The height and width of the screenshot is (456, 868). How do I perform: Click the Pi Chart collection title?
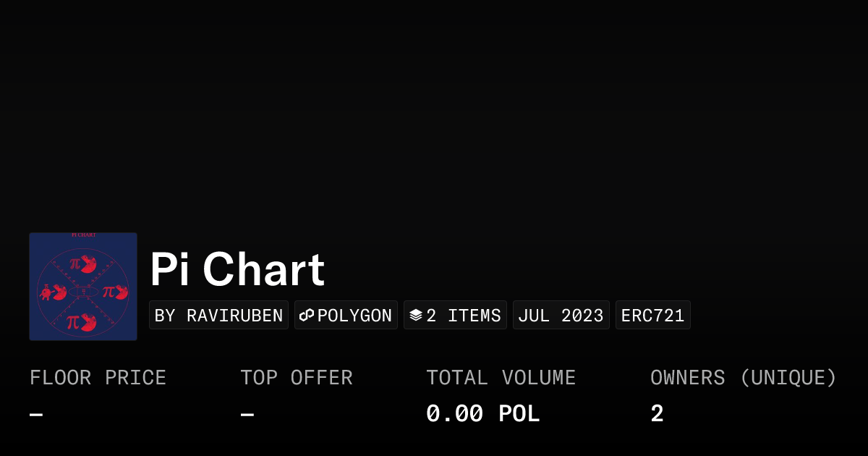click(x=237, y=269)
